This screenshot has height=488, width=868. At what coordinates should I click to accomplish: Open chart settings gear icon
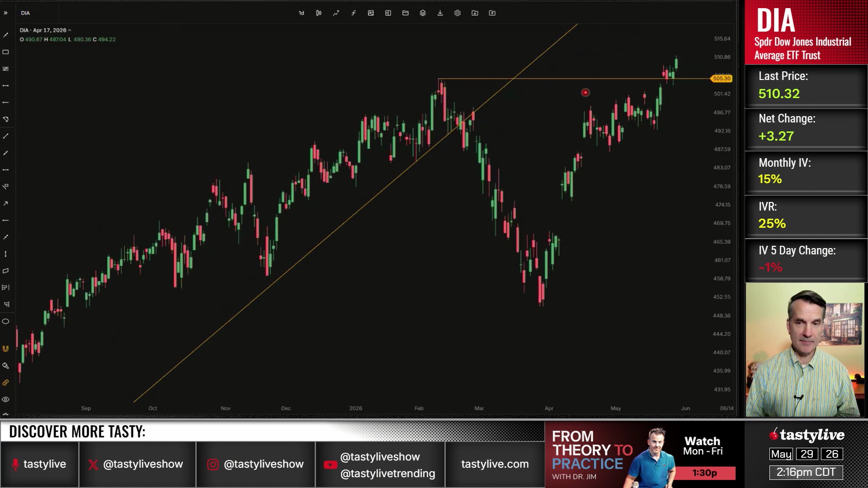click(x=458, y=13)
